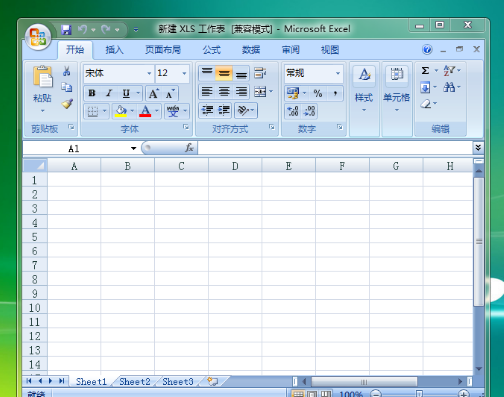Apply percent style format

click(x=318, y=94)
